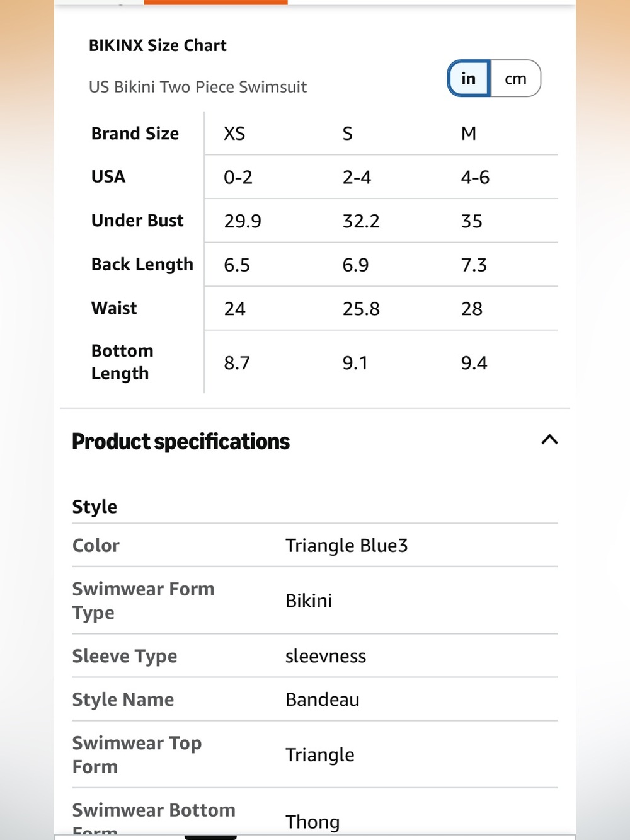The width and height of the screenshot is (630, 840).
Task: Click the Back Length row label
Action: tap(142, 265)
